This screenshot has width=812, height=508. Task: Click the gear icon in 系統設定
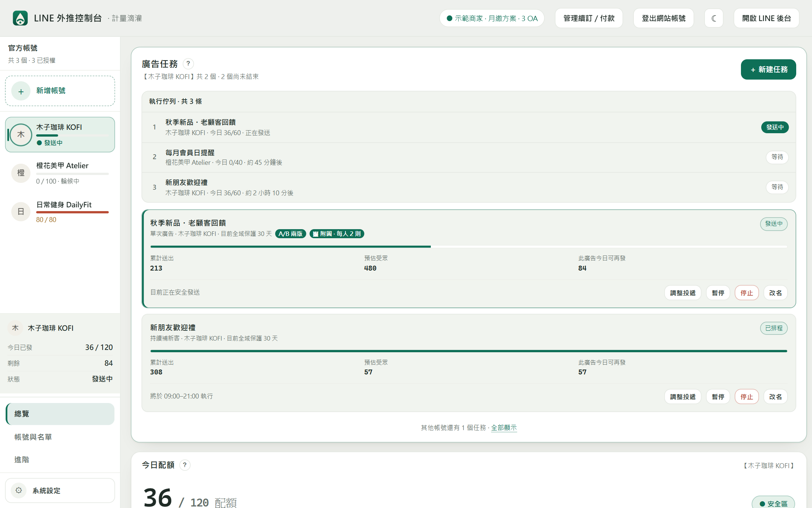click(19, 490)
